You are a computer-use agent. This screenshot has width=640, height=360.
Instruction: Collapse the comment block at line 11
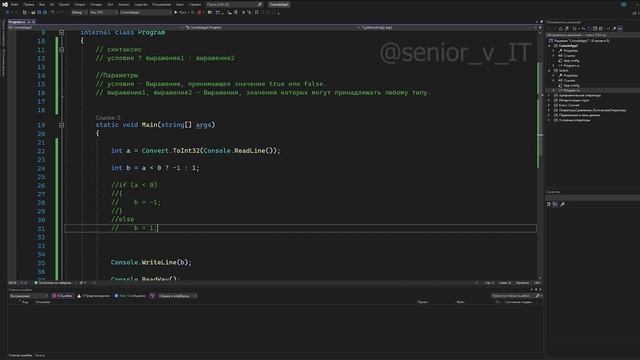(x=62, y=50)
